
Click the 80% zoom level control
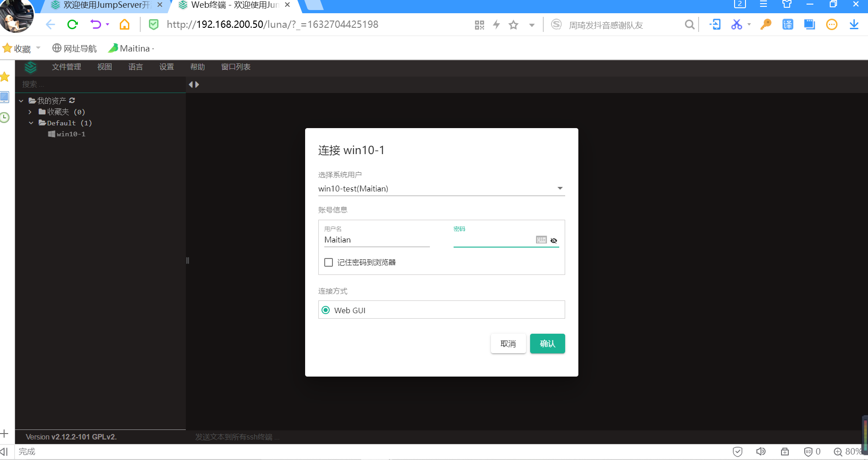[848, 451]
